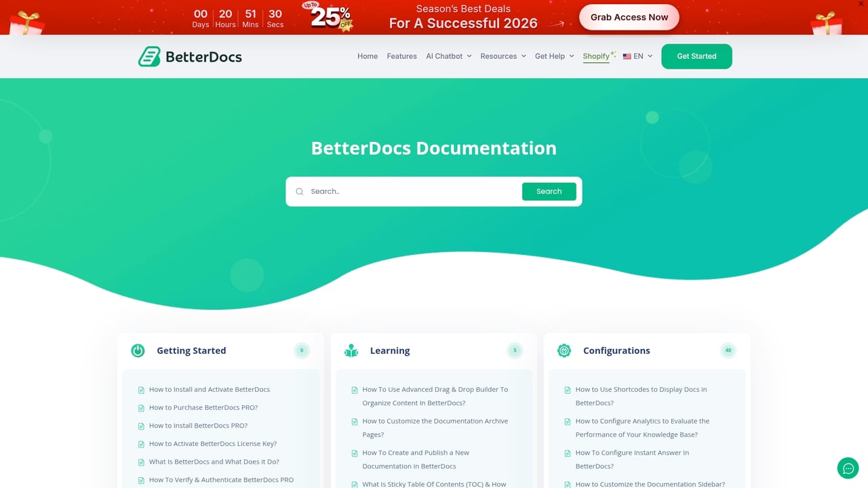Image resolution: width=868 pixels, height=488 pixels.
Task: Click the magnifier icon inside the search bar
Action: point(299,191)
